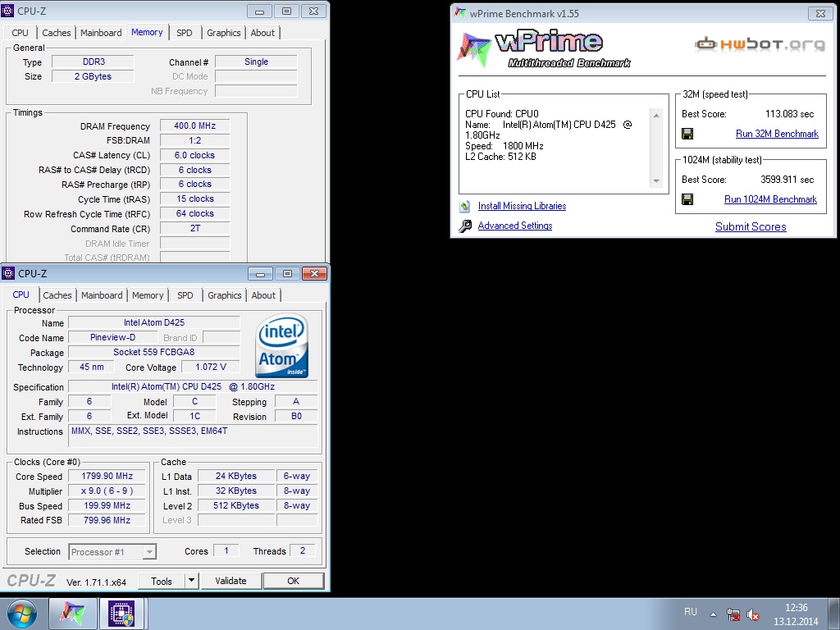
Task: Click the floppy save icon for 1024M test
Action: point(687,199)
